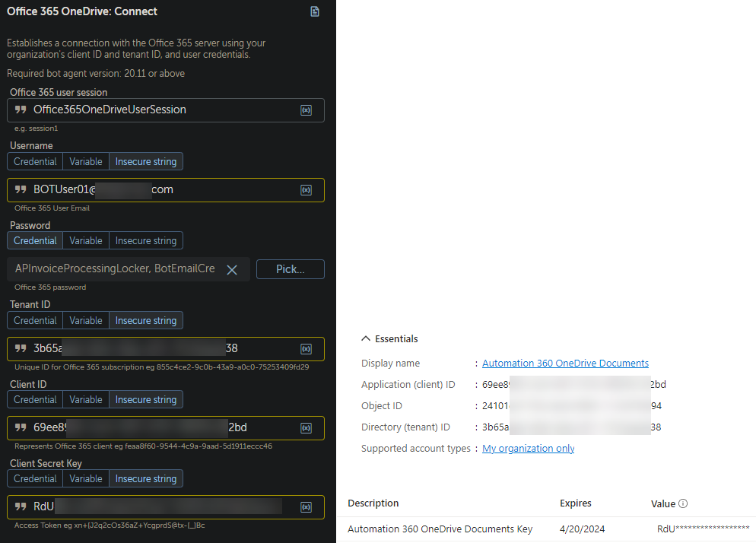Click the Pick... credential button
This screenshot has width=756, height=543.
click(x=291, y=269)
